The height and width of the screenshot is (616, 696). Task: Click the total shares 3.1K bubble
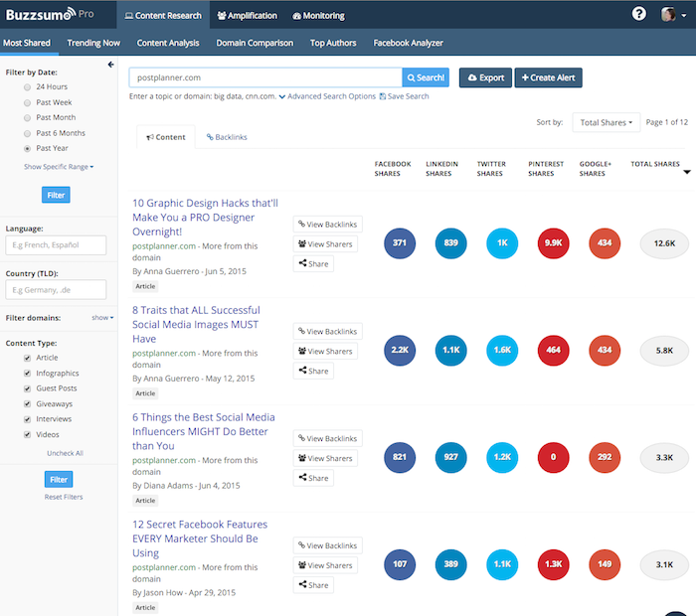tap(664, 565)
